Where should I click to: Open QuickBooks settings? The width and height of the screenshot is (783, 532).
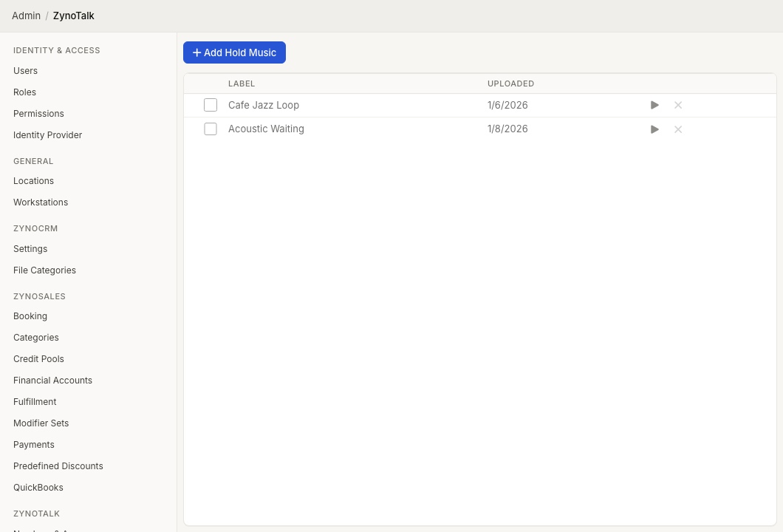[x=38, y=488]
